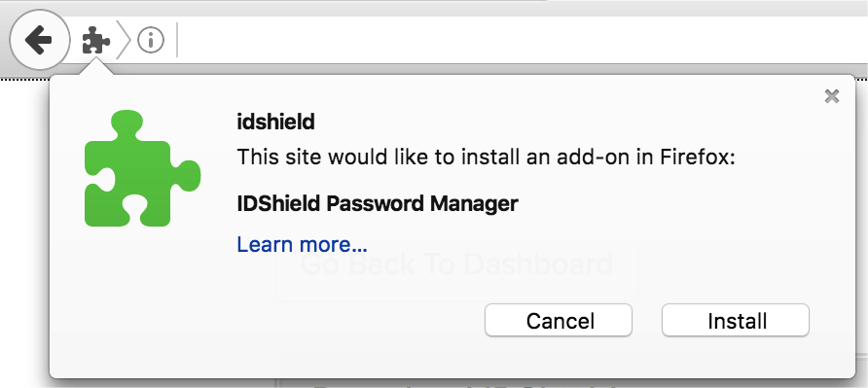Click the chevron separator beside the puzzle icon

124,40
